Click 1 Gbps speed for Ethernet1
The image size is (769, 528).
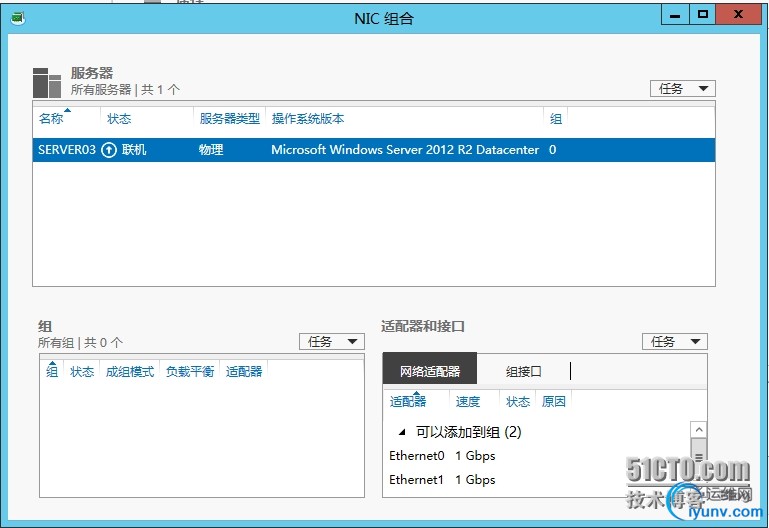click(475, 480)
